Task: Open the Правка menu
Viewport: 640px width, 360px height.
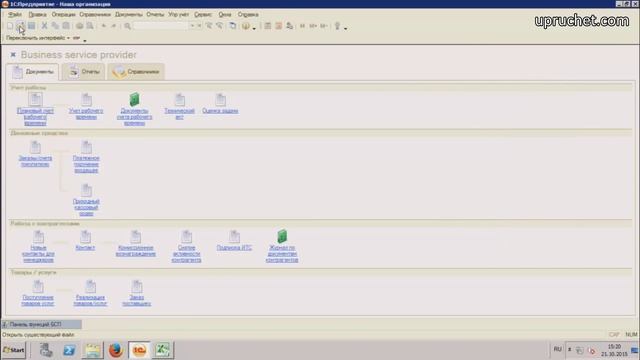Action: (37, 14)
